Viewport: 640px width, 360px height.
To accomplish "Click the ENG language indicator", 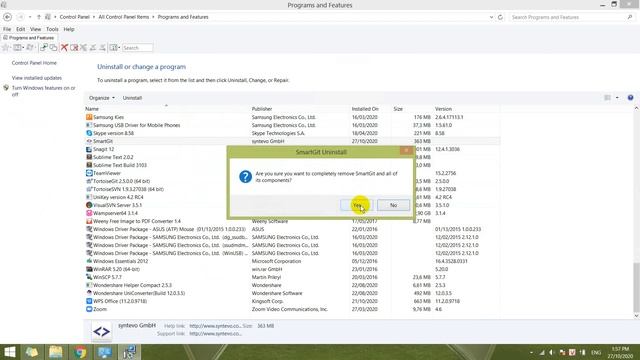I will (596, 352).
